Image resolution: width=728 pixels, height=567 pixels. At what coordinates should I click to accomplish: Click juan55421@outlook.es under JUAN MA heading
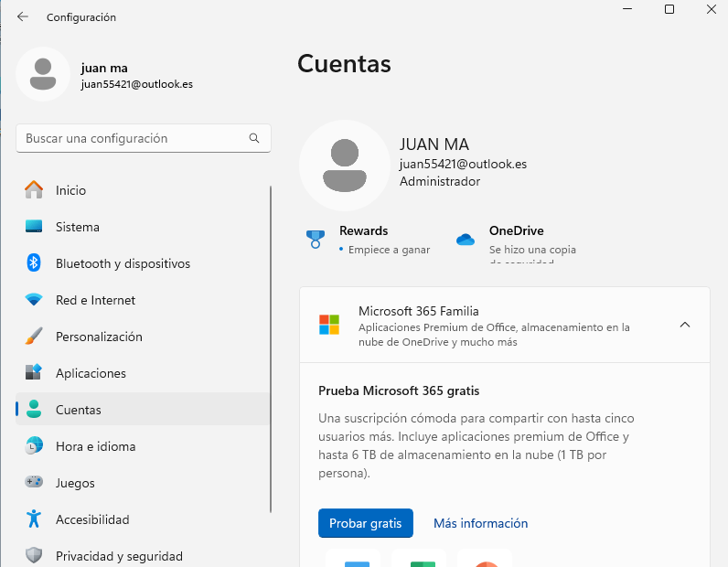(x=463, y=164)
